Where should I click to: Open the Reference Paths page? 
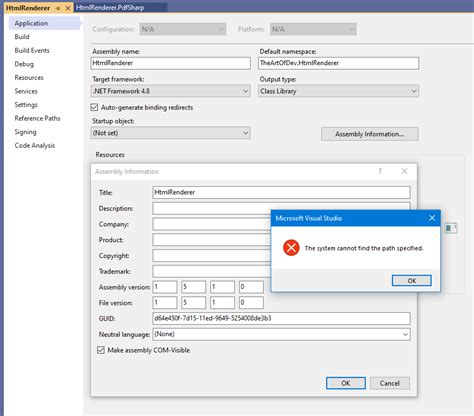tap(37, 118)
